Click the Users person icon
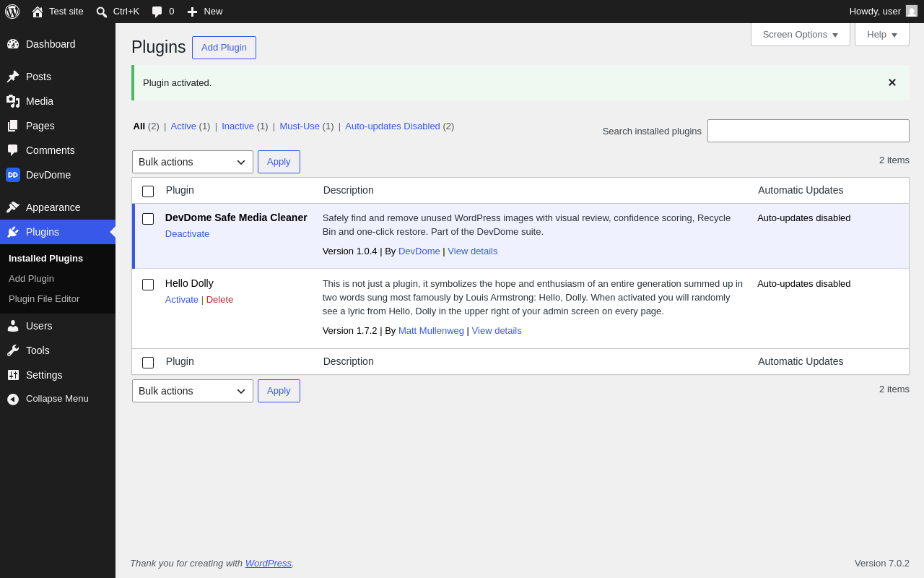924x578 pixels. pos(13,326)
